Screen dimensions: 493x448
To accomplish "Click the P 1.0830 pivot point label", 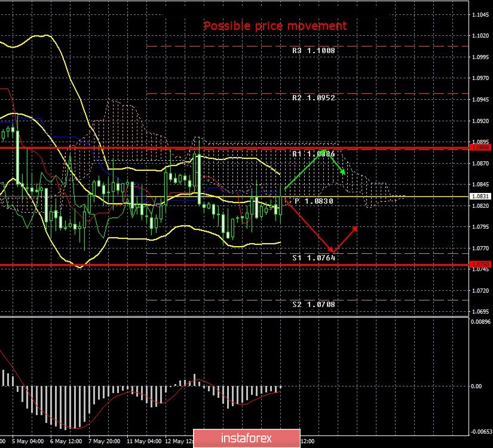I will [x=314, y=201].
